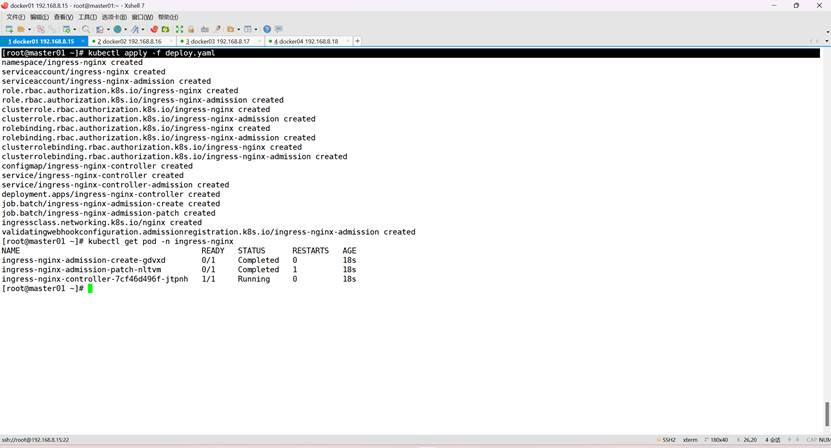
Task: Expand the globe Encoding dropdown arrow
Action: [x=126, y=29]
